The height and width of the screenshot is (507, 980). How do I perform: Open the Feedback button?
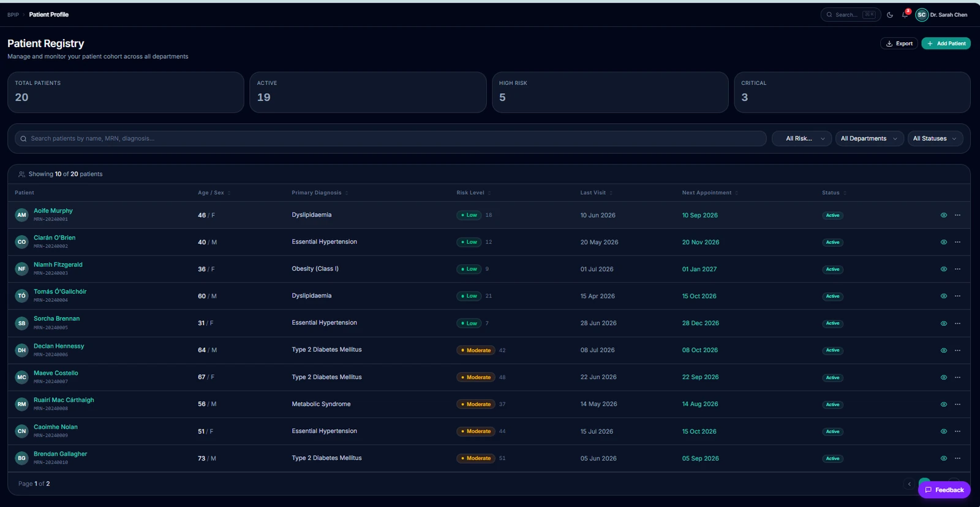point(944,490)
